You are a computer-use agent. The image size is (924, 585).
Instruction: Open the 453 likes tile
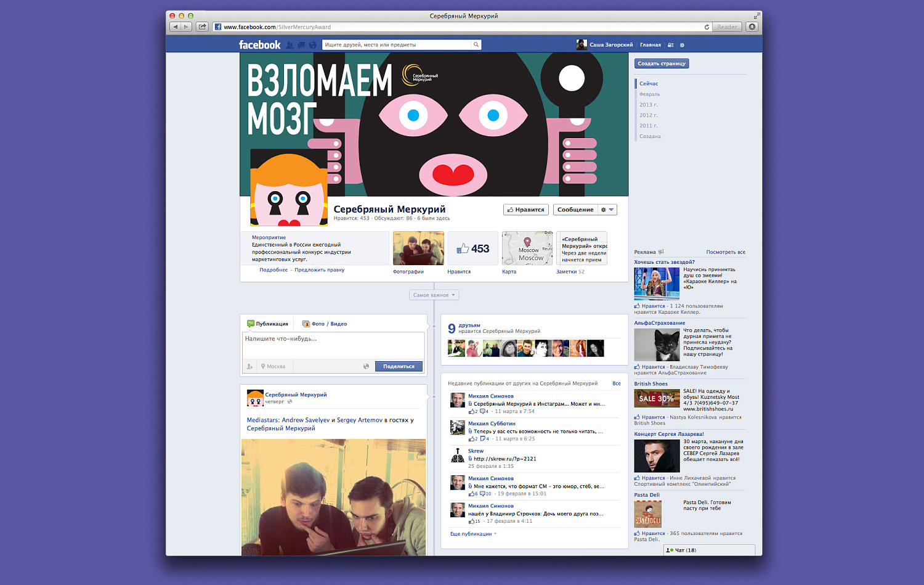tap(472, 248)
